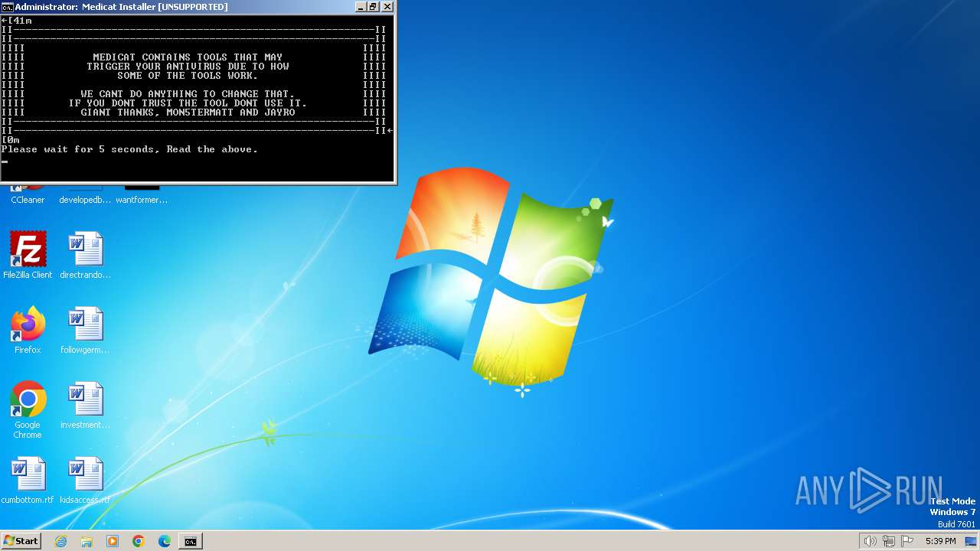
Task: Click the volume speaker tray icon
Action: click(870, 541)
